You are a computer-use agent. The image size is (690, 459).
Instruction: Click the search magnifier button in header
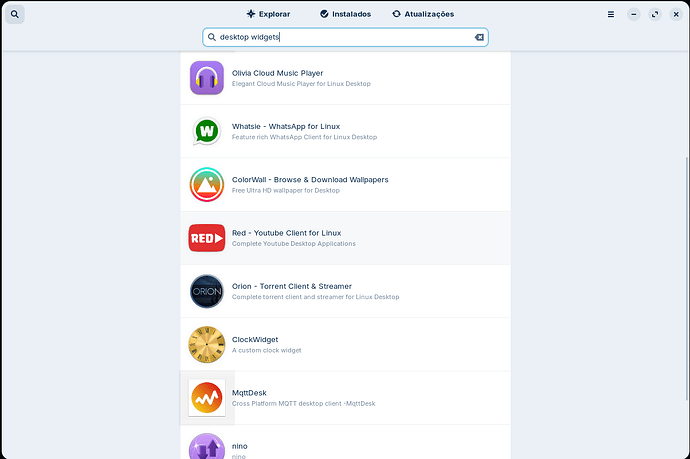pos(17,14)
